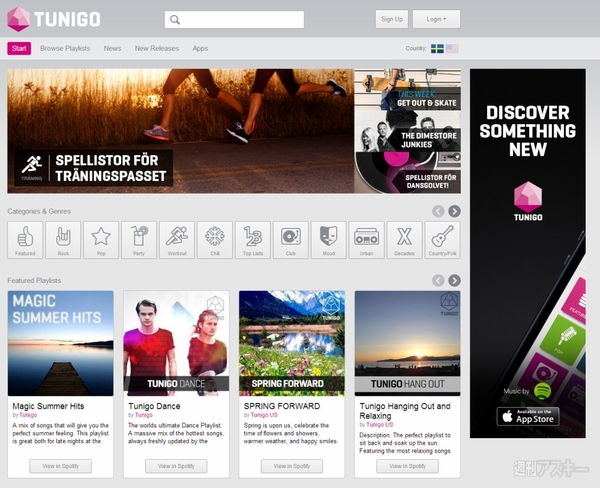Screen dimensions: 600x488
Task: Open Tunigo US author link under SPRING FORWARD
Action: coord(264,415)
